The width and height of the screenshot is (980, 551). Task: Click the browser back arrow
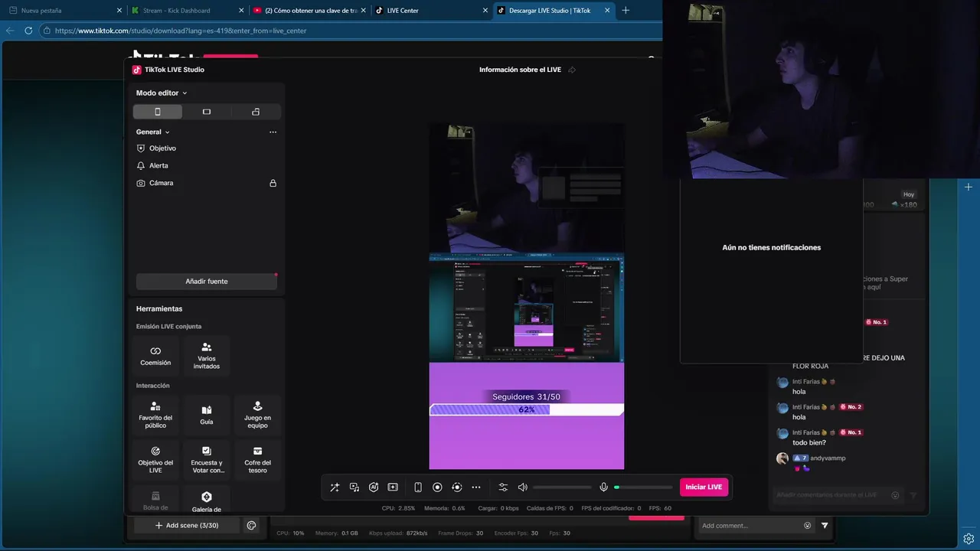pos(10,31)
